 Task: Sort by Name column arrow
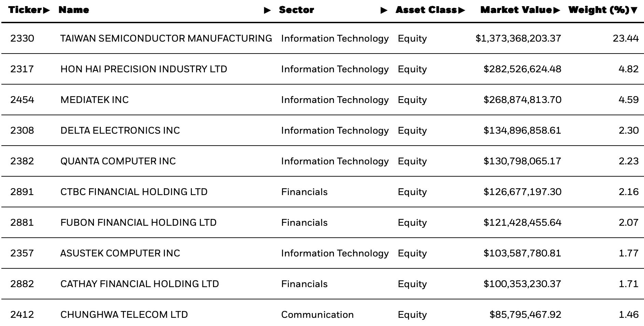268,11
